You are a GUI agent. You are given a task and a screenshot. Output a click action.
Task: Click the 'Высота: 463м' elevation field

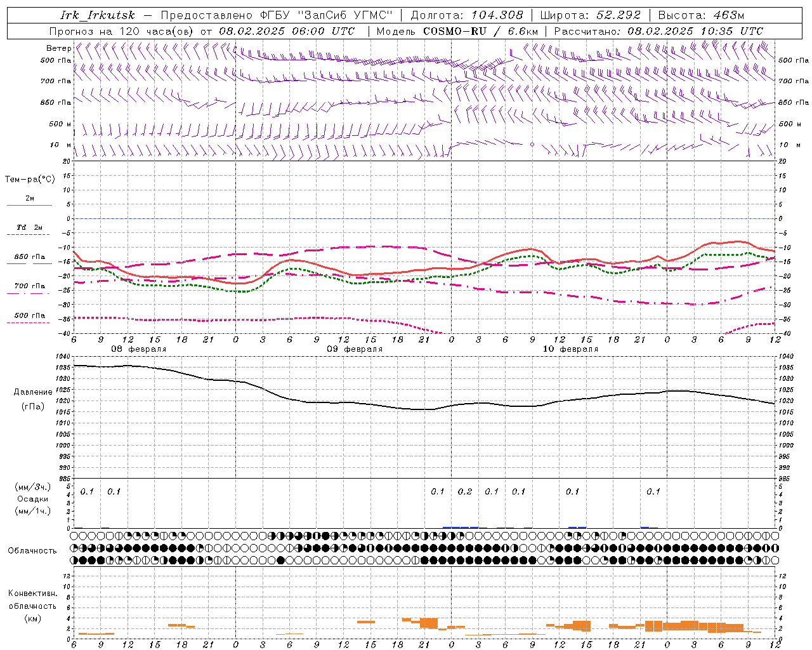click(x=701, y=15)
